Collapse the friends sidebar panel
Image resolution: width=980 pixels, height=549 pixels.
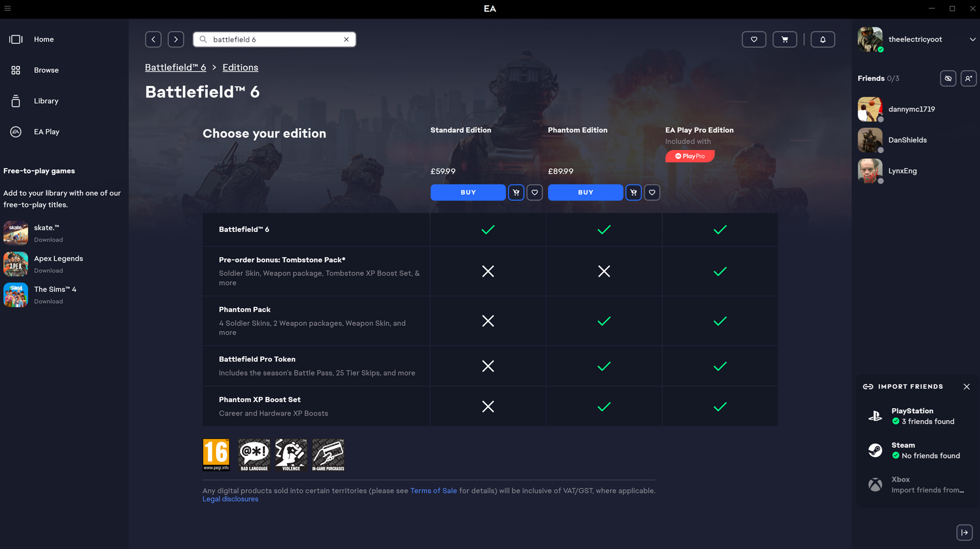pos(964,533)
